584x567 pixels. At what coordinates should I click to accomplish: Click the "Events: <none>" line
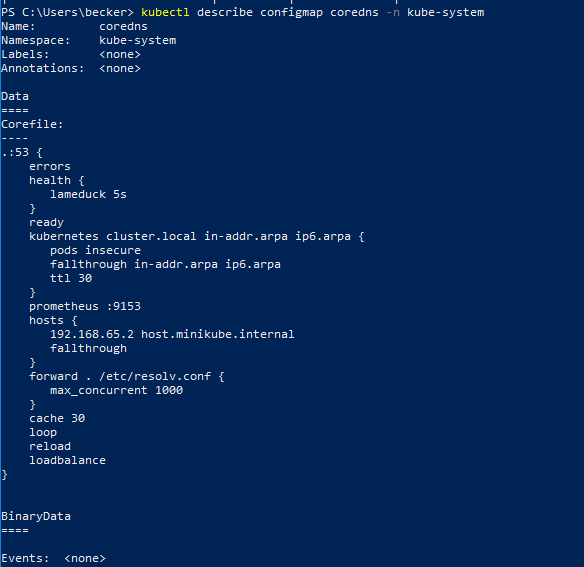pyautogui.click(x=53, y=558)
